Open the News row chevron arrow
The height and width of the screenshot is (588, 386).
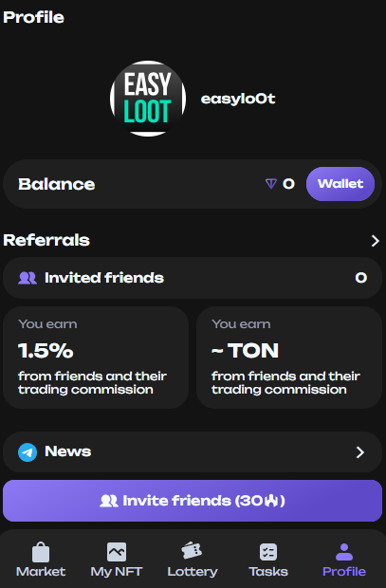coord(360,452)
